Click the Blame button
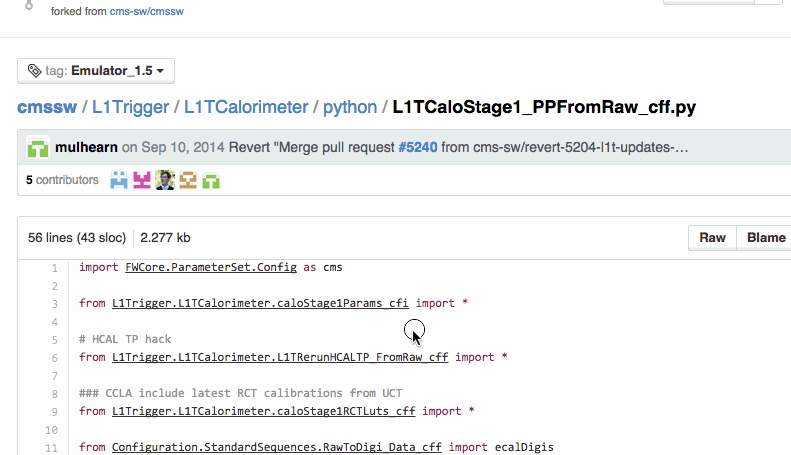 [765, 238]
